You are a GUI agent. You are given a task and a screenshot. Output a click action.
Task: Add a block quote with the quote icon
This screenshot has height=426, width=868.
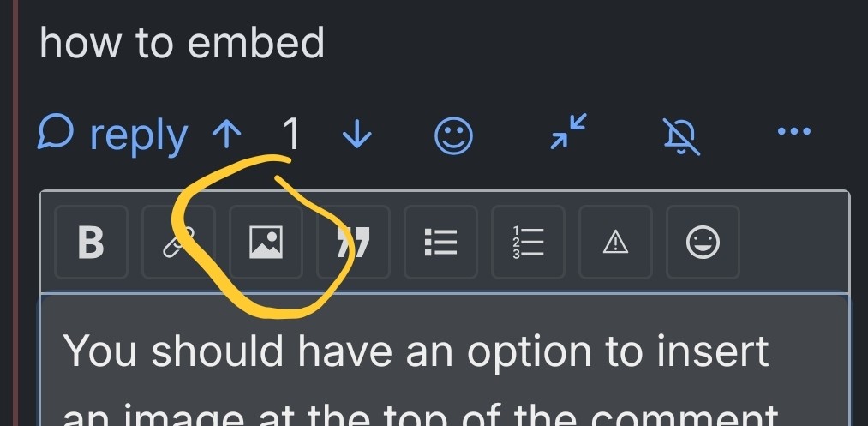(x=353, y=242)
